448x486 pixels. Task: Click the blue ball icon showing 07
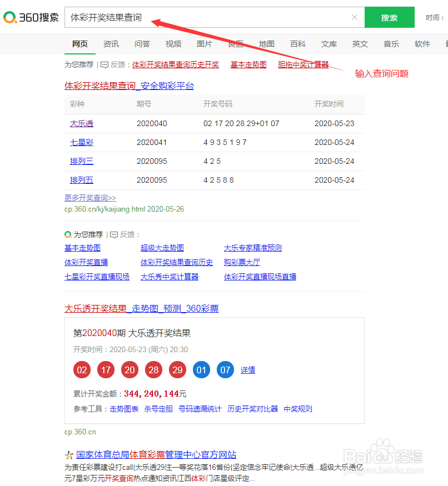[225, 369]
